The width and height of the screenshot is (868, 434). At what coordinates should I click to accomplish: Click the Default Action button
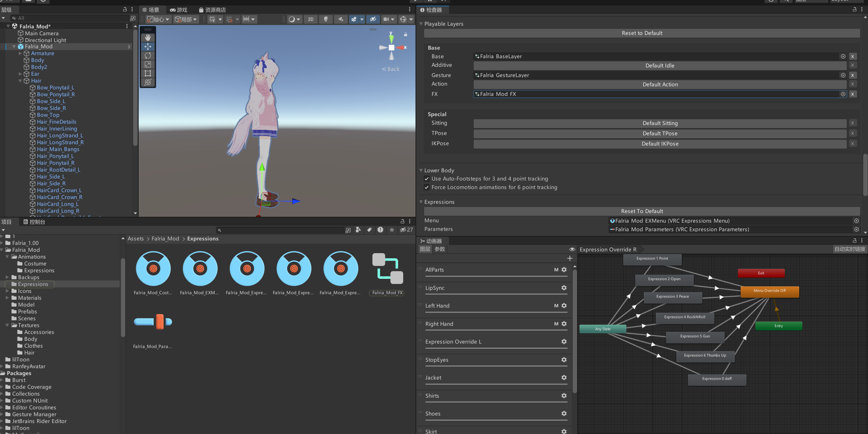point(660,85)
